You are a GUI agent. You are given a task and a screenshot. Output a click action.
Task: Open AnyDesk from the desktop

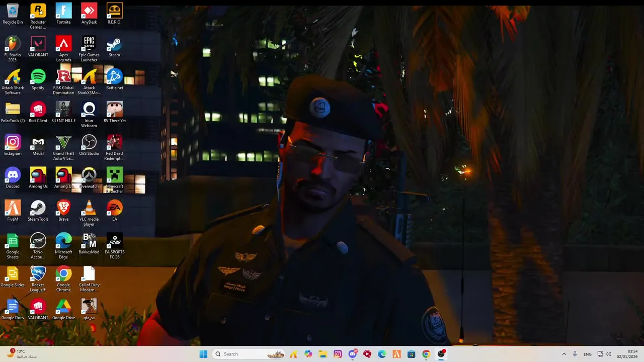[89, 14]
